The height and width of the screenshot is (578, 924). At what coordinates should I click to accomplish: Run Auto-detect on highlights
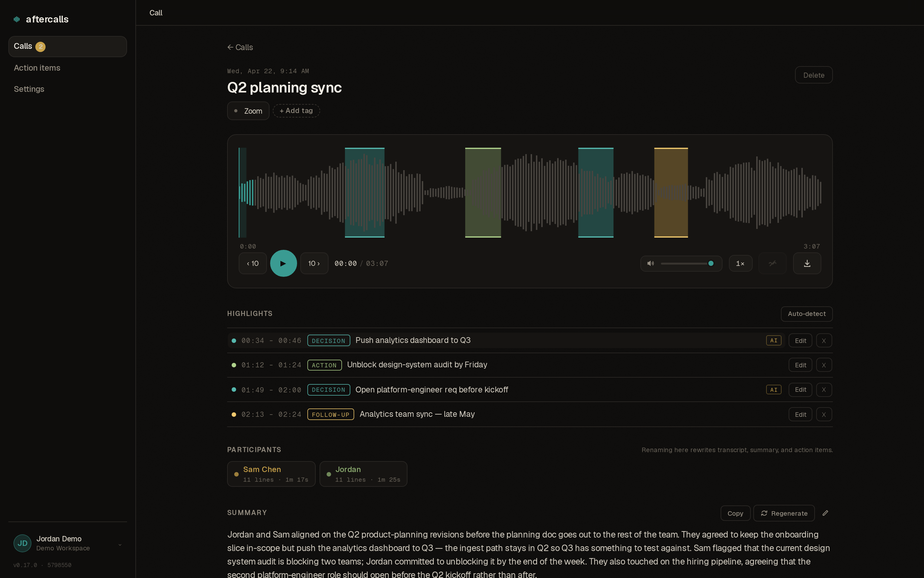(806, 314)
